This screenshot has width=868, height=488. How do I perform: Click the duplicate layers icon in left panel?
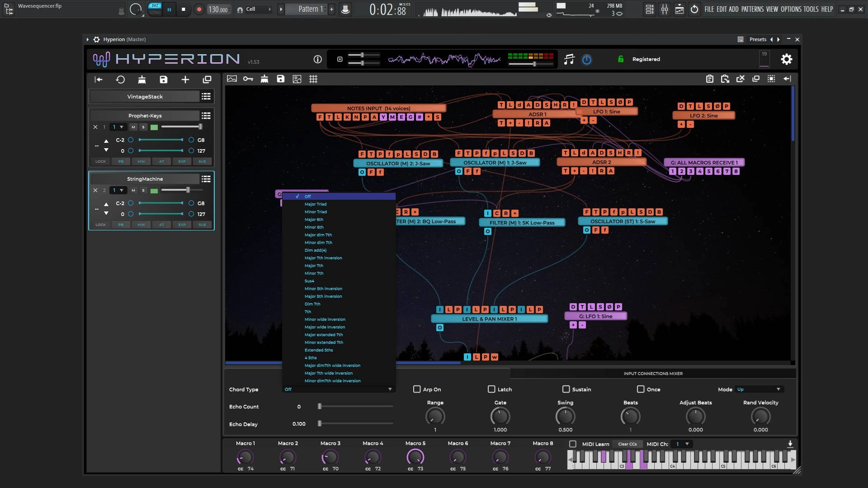207,80
